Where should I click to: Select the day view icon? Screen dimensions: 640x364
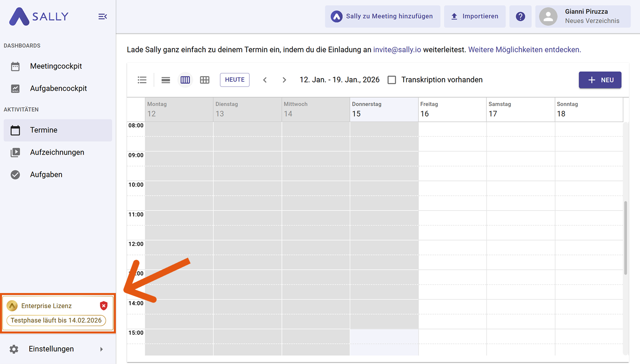pyautogui.click(x=165, y=80)
